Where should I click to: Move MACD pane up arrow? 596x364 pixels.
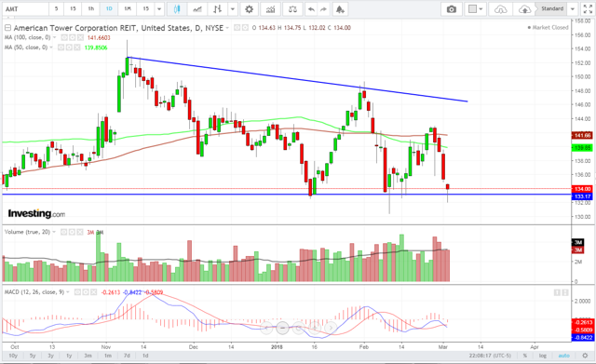click(557, 292)
